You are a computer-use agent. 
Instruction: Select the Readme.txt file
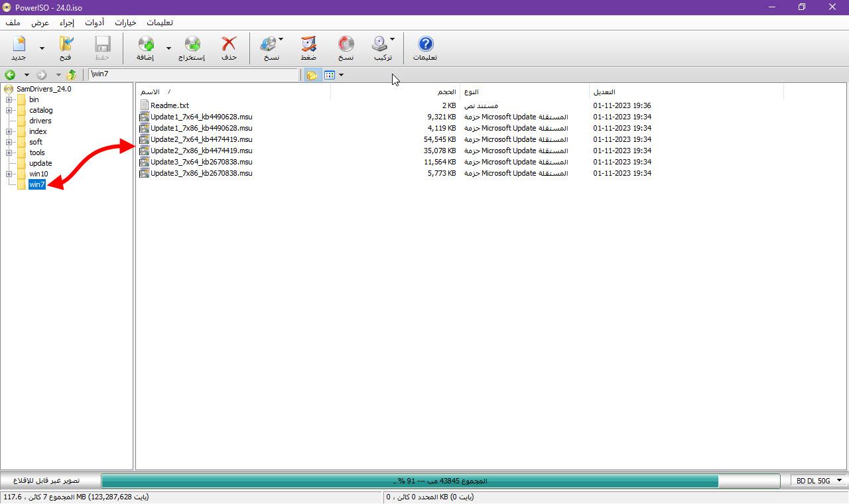pos(169,105)
